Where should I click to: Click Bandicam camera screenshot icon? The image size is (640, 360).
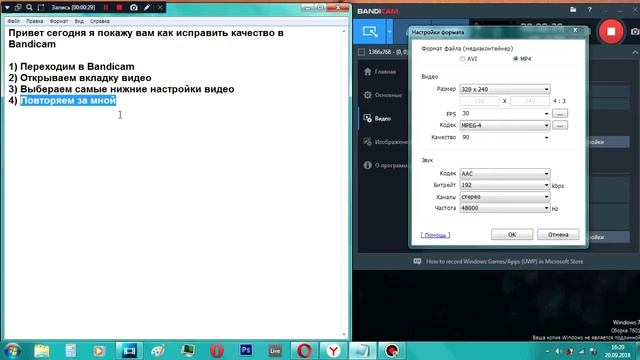coord(635,31)
